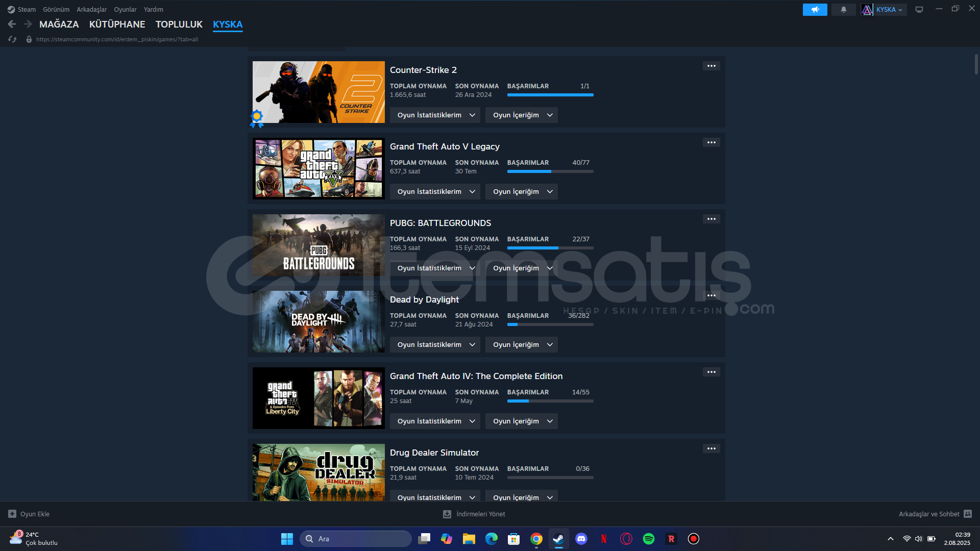Viewport: 980px width, 551px height.
Task: Click the Windows taskbar search box
Action: (x=356, y=539)
